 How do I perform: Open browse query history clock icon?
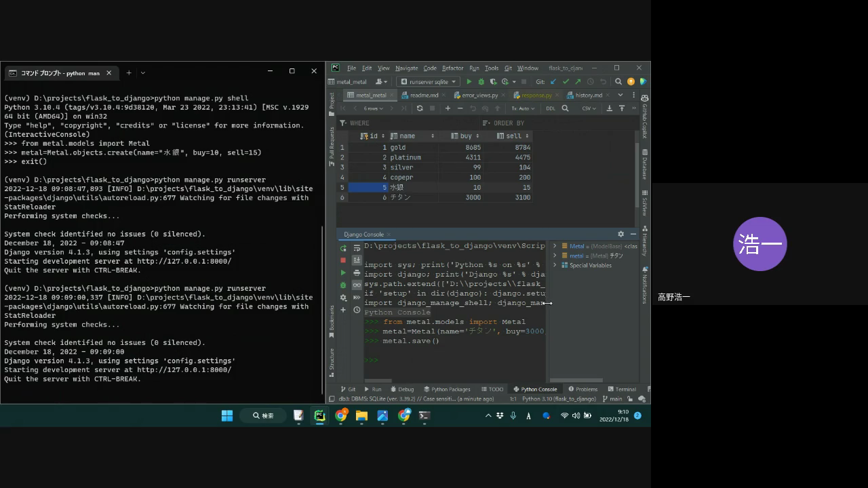[x=357, y=310]
